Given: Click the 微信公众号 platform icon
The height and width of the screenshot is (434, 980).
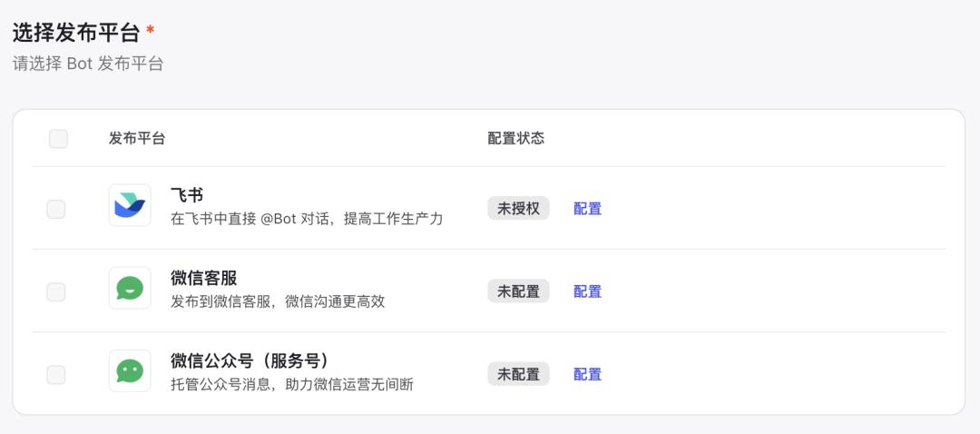Looking at the screenshot, I should tap(130, 370).
